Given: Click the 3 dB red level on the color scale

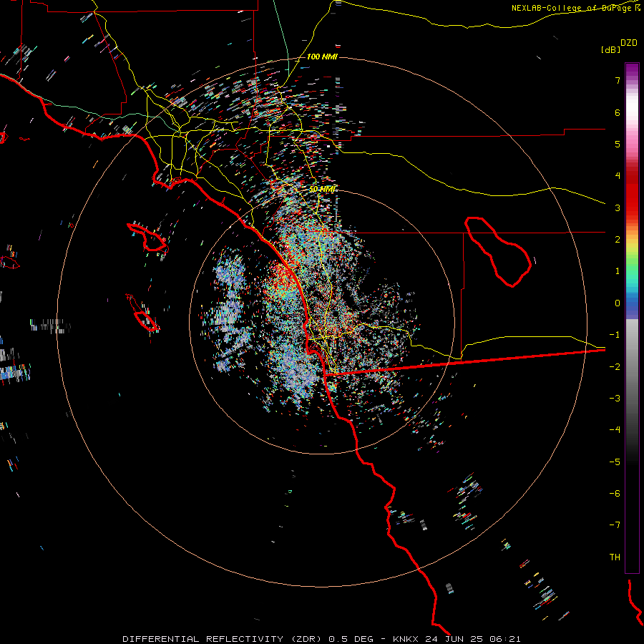Looking at the screenshot, I should 618,208.
